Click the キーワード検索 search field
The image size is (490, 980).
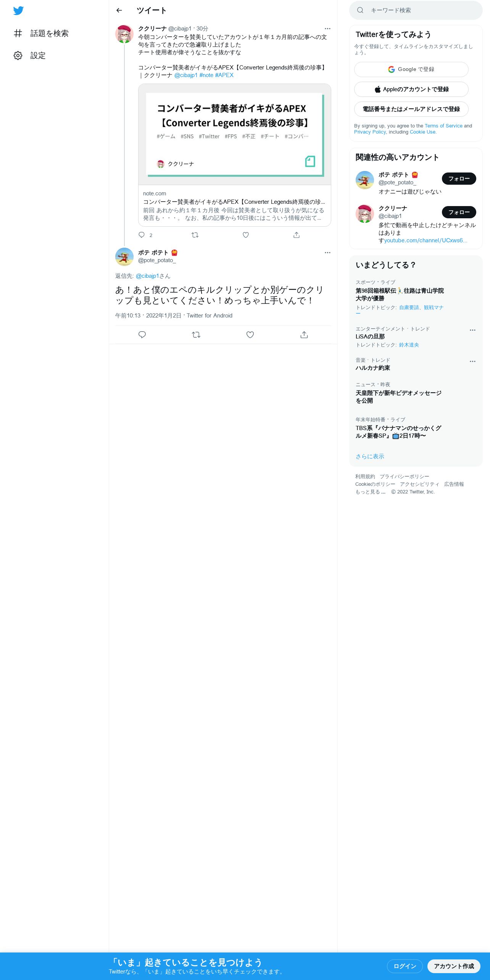[416, 10]
